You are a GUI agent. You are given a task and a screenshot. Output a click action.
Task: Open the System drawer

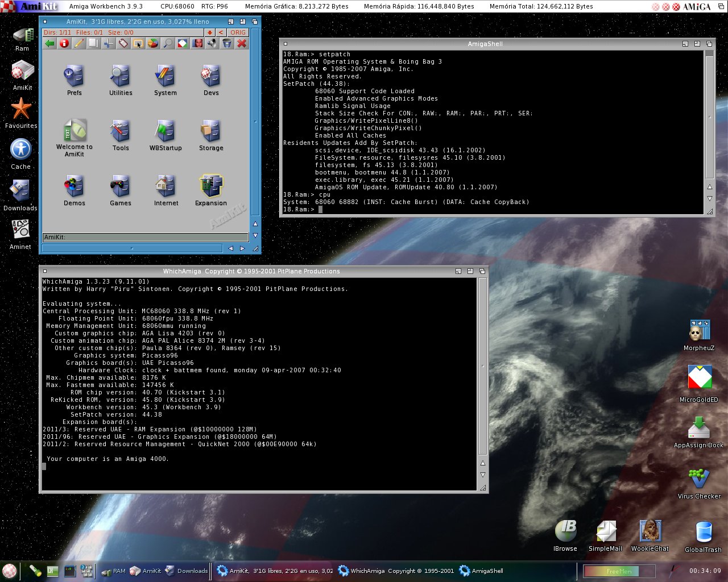(x=166, y=80)
